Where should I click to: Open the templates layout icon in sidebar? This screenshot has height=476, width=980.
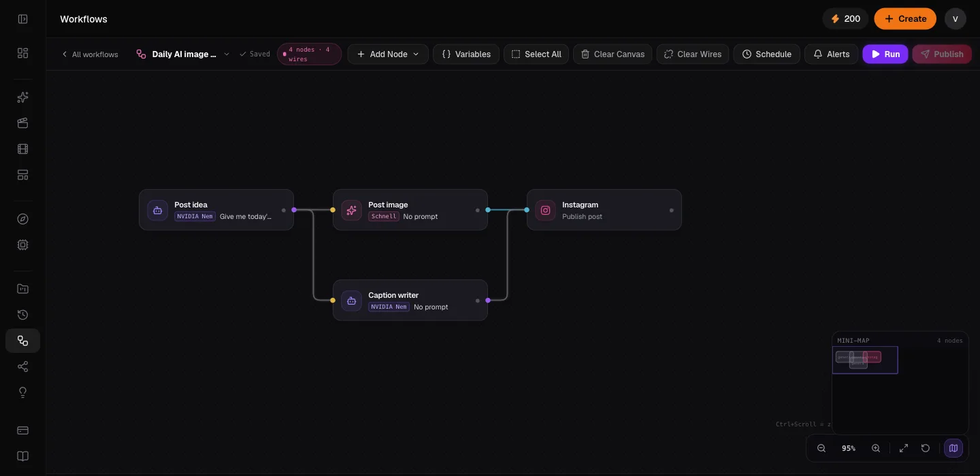[22, 175]
